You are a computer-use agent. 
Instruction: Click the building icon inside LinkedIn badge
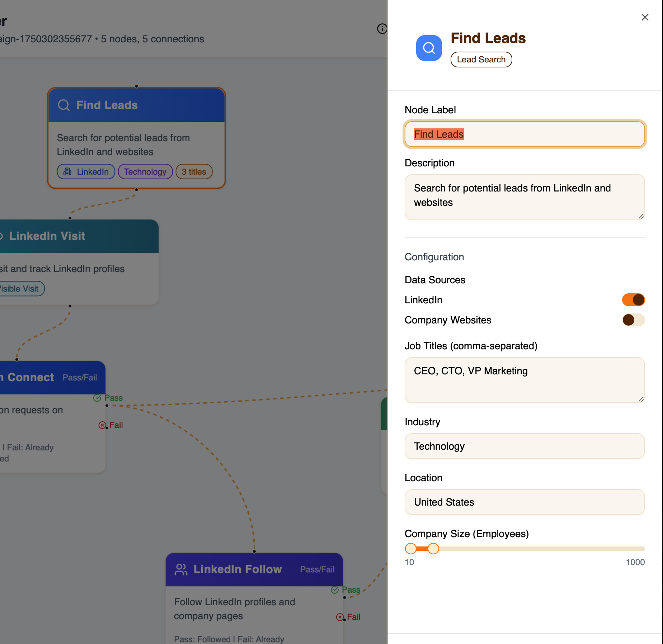[67, 171]
